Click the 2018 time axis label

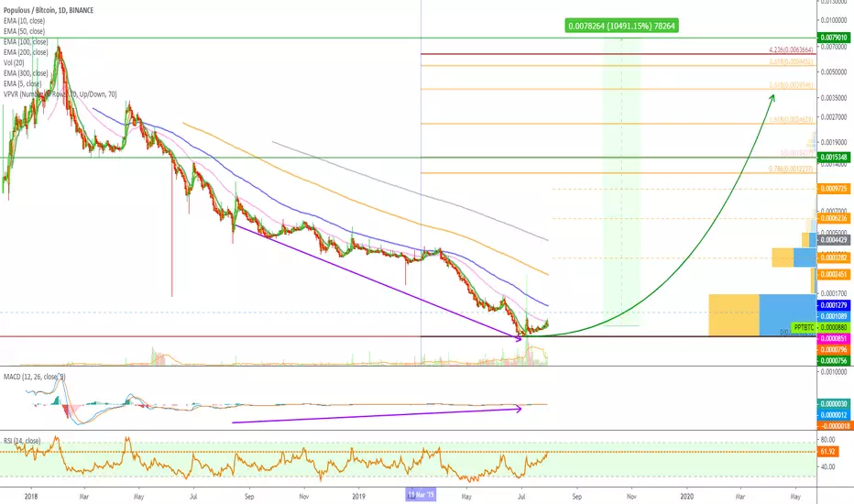31,497
